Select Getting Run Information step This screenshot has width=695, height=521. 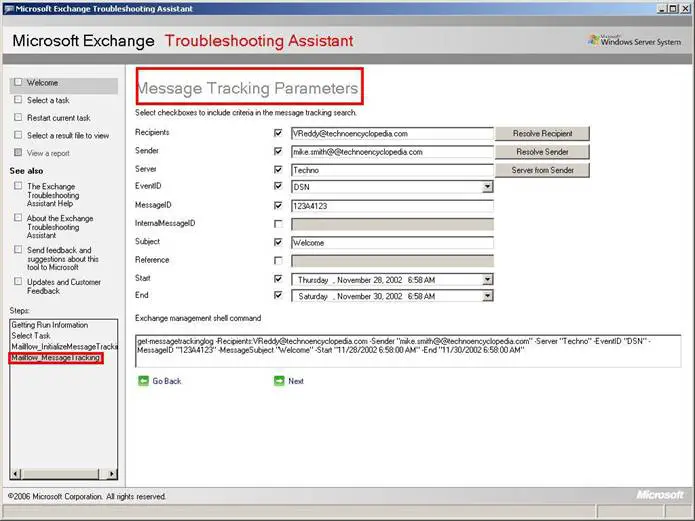pyautogui.click(x=50, y=325)
